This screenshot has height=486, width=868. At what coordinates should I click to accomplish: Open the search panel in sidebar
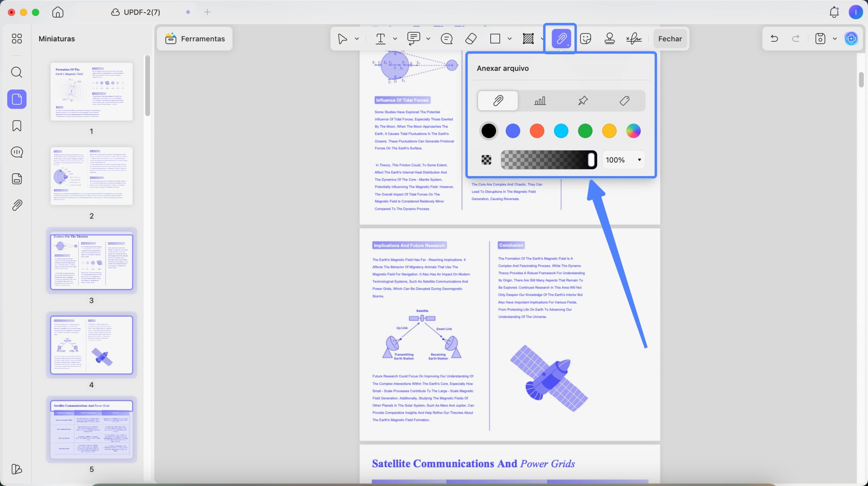[17, 72]
